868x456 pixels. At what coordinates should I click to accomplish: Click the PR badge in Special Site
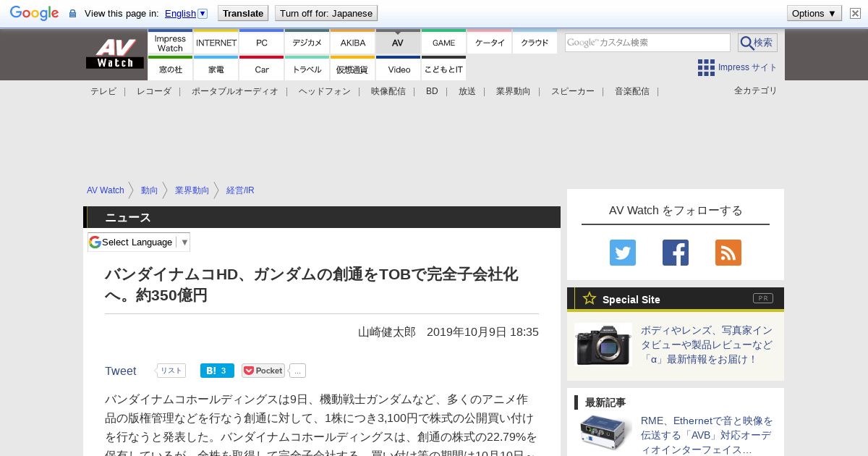[x=763, y=298]
